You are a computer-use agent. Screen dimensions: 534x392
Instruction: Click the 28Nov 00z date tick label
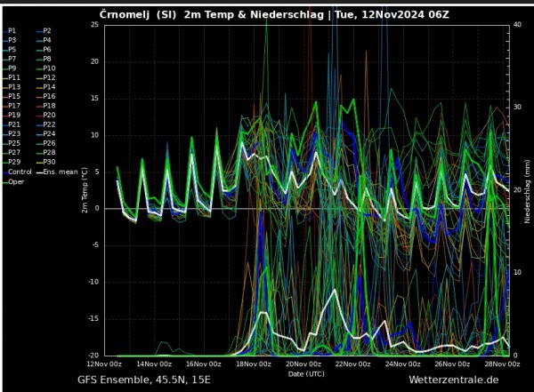tap(502, 364)
